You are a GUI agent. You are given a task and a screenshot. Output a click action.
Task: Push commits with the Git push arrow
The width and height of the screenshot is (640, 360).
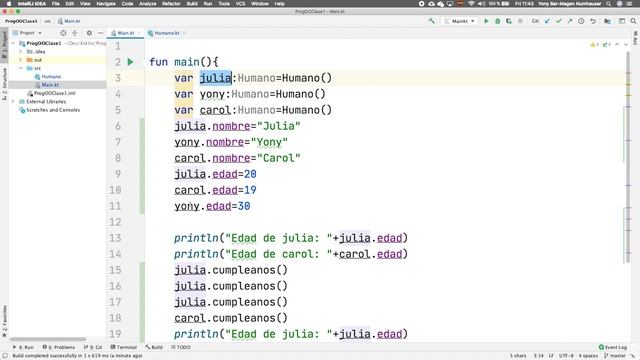tap(570, 21)
